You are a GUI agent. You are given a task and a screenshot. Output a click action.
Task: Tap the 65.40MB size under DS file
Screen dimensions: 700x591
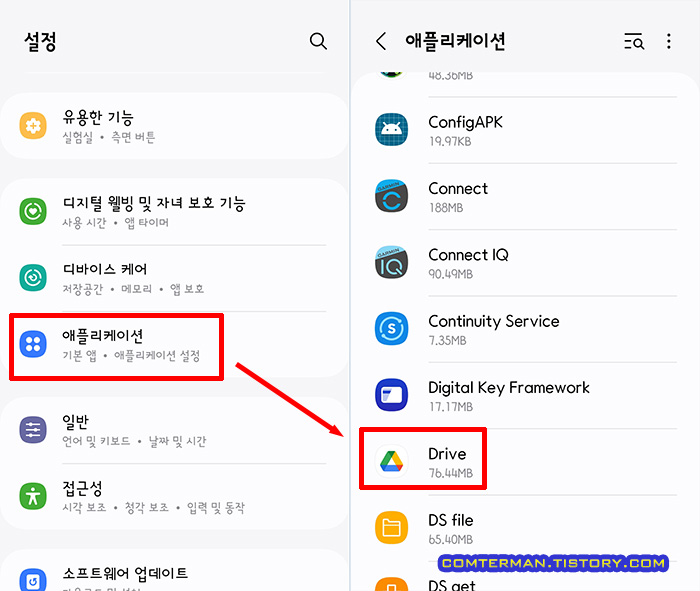tap(450, 540)
